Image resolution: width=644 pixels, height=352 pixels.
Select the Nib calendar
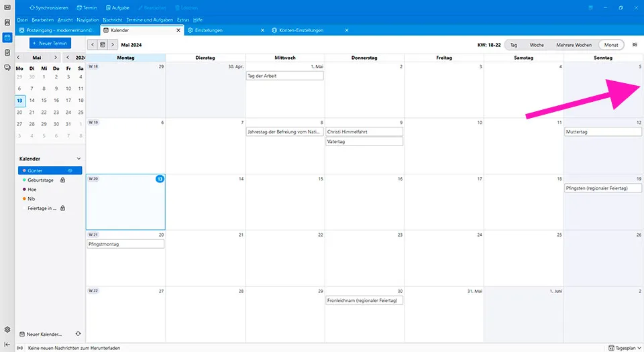(x=32, y=199)
